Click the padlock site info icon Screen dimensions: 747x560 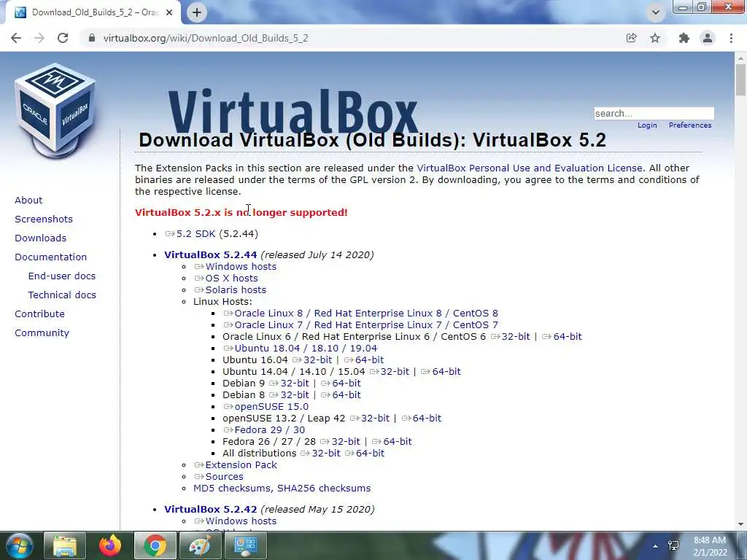pos(92,38)
